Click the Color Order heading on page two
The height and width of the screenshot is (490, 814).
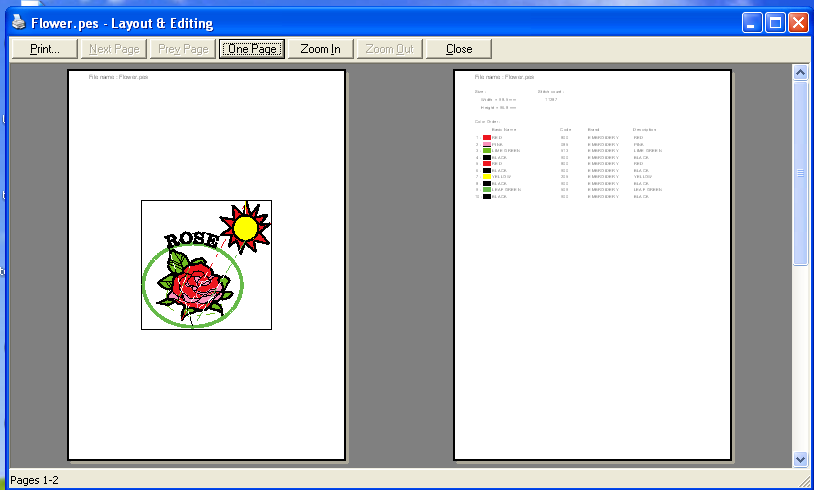(487, 121)
